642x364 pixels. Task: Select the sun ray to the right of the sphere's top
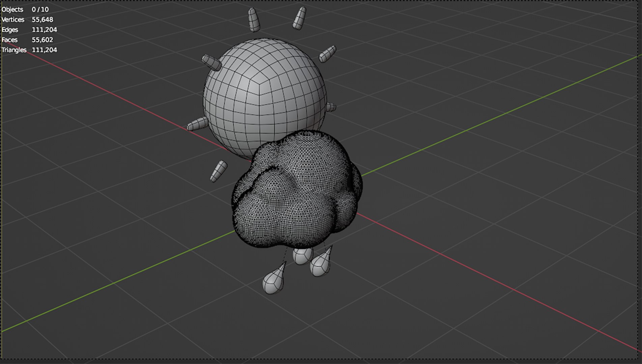pos(299,18)
